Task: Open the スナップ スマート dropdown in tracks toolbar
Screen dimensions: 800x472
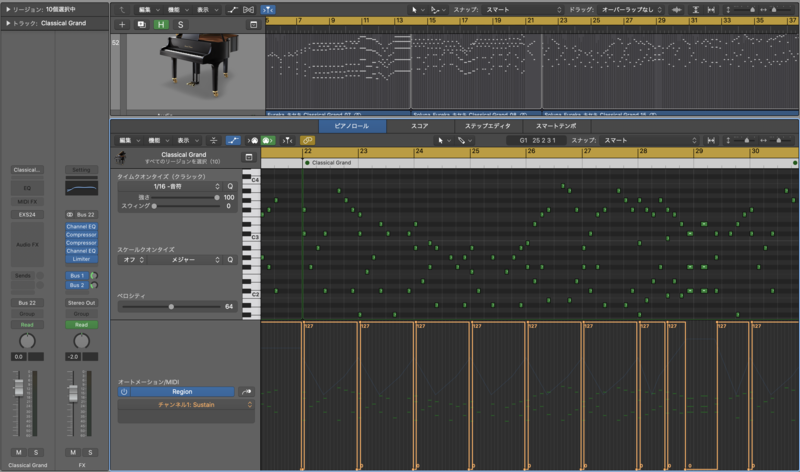Action: [x=522, y=10]
